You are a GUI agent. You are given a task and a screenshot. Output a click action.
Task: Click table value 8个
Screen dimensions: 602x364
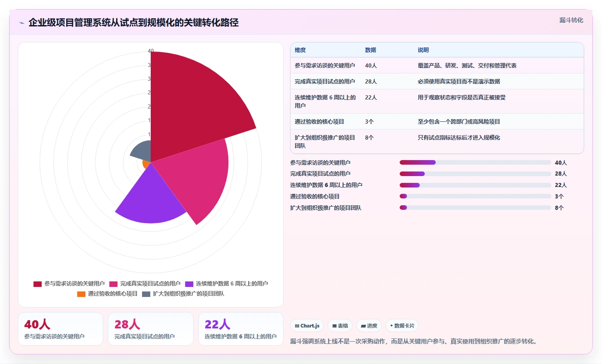pyautogui.click(x=370, y=137)
